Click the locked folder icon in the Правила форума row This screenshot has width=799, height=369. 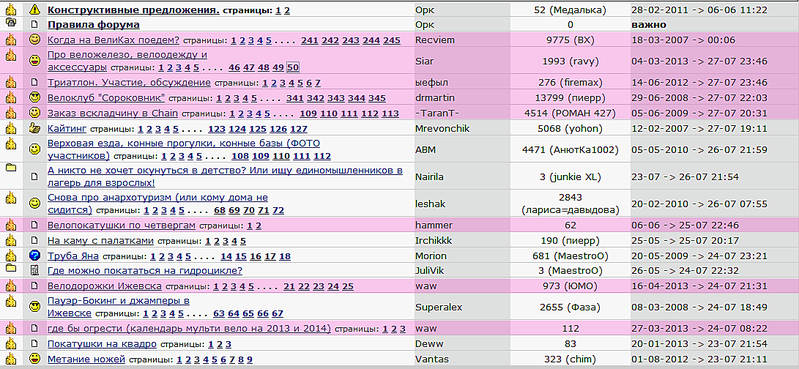click(10, 22)
